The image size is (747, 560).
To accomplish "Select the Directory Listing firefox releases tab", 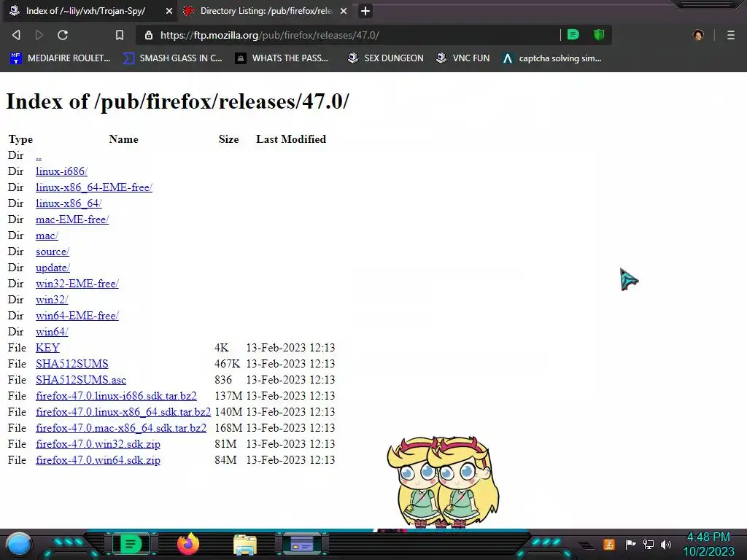I will 266,11.
